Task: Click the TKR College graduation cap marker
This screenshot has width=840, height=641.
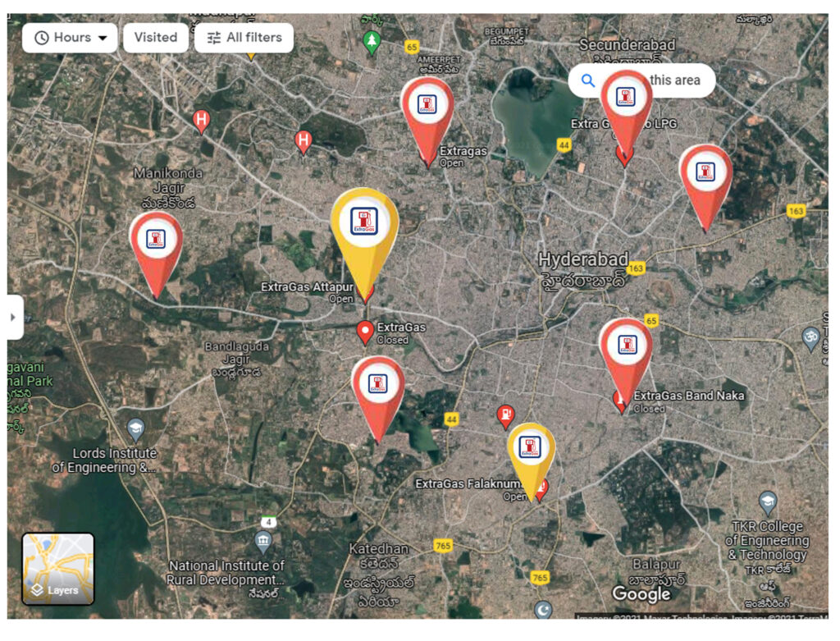Action: pos(767,502)
